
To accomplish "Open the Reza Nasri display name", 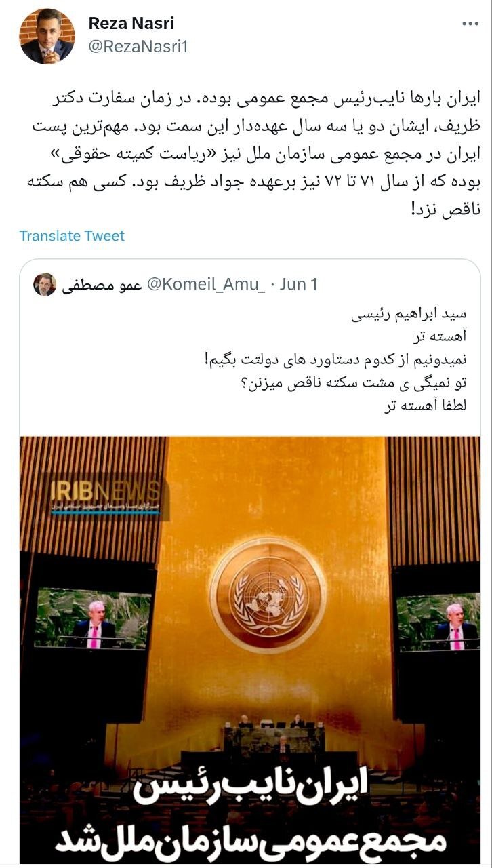I will click(131, 23).
